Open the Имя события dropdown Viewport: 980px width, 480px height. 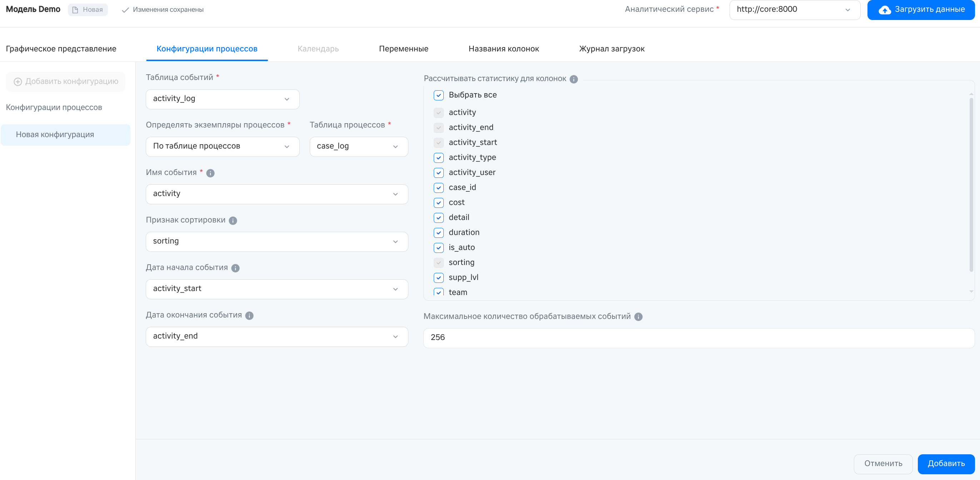click(277, 194)
